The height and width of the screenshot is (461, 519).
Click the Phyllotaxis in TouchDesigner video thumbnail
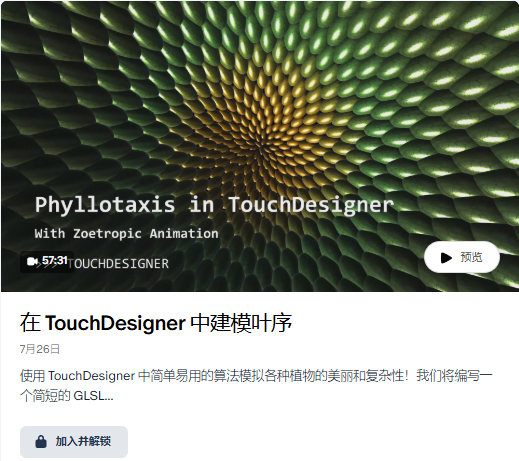(x=259, y=146)
